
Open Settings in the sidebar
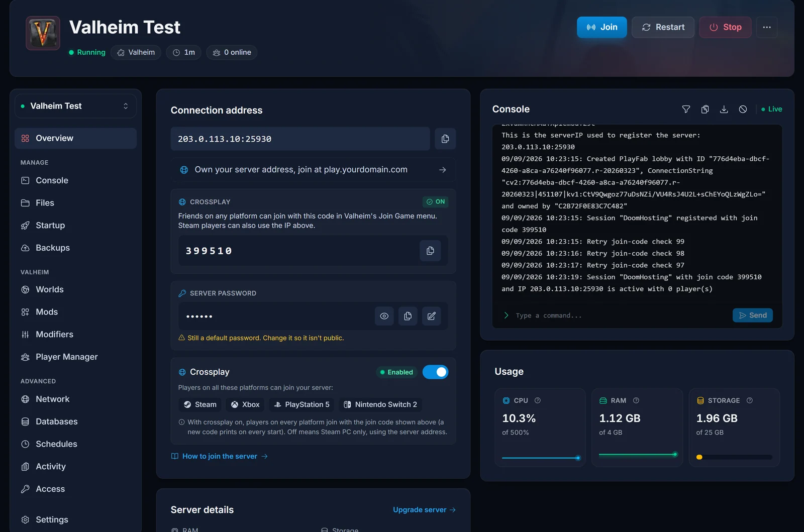point(75,519)
